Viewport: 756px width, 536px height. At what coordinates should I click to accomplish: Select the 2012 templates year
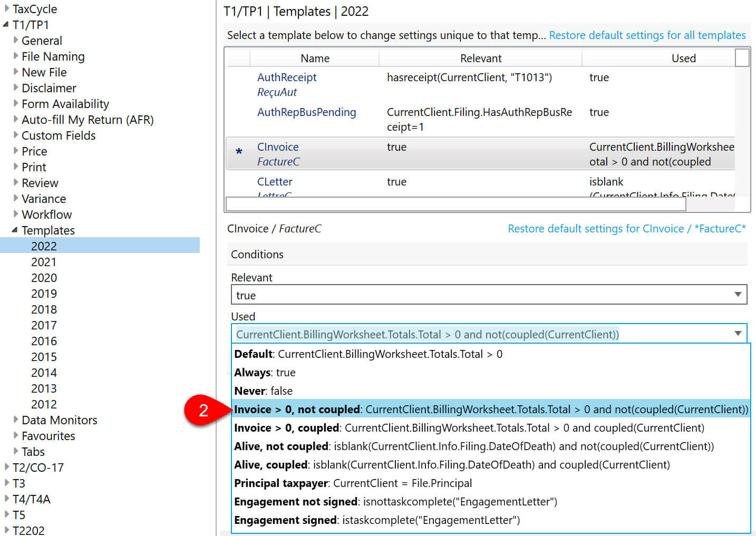44,404
